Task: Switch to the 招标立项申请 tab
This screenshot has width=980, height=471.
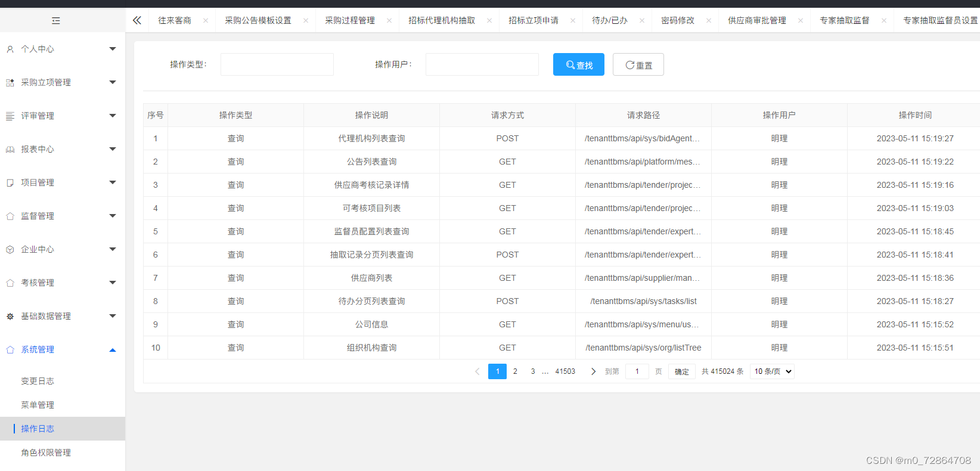Action: (534, 20)
